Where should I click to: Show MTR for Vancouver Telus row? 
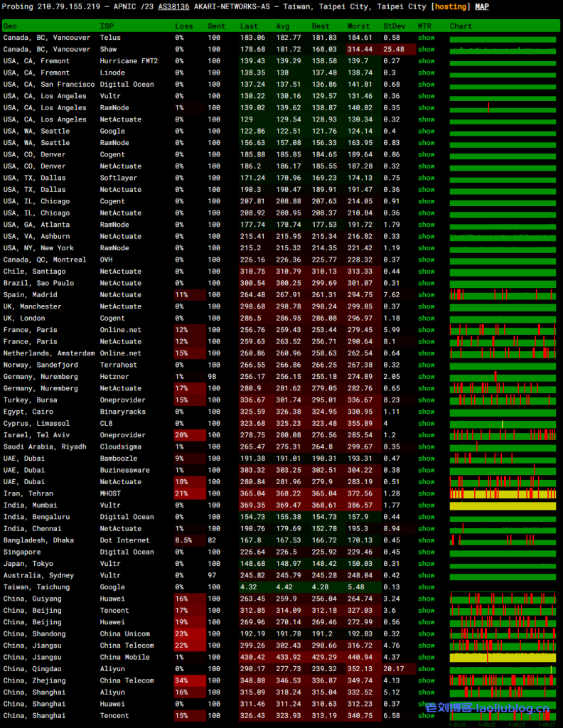point(426,38)
